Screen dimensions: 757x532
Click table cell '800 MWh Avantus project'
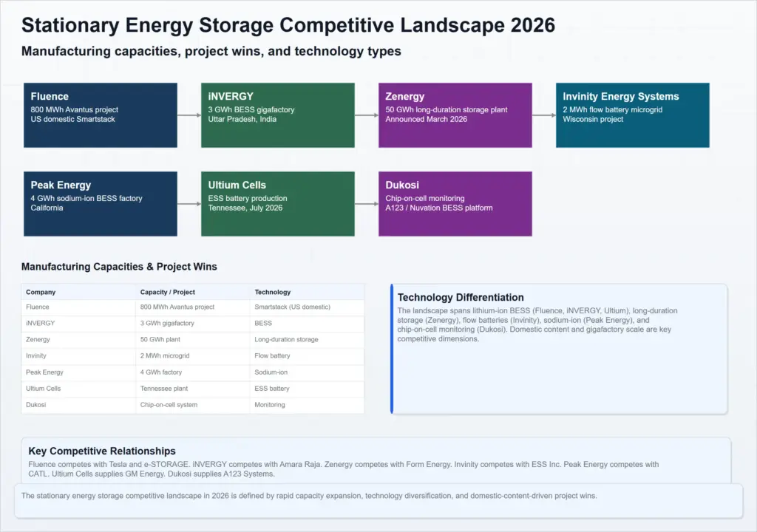[x=193, y=307]
